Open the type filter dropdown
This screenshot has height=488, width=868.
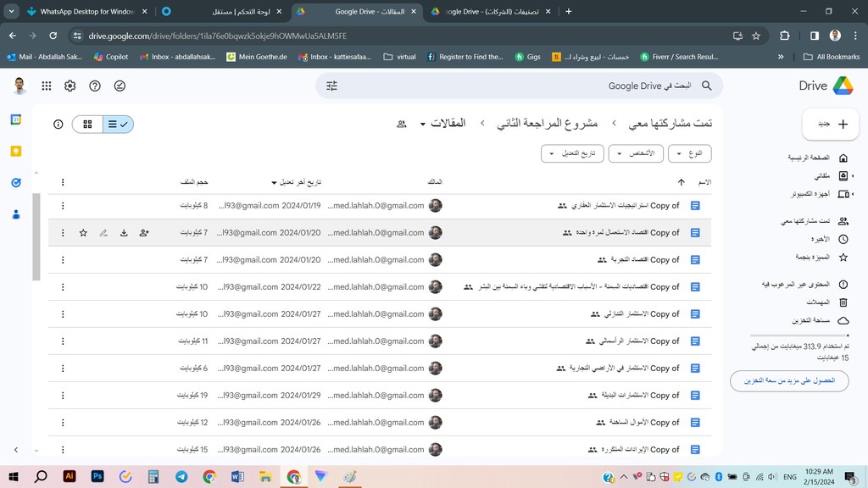(690, 153)
